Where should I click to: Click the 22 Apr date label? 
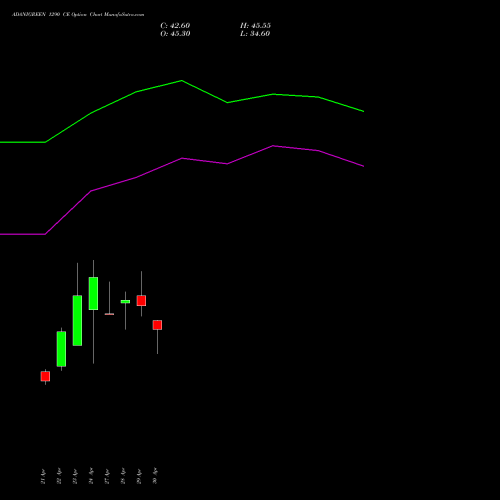(59, 476)
